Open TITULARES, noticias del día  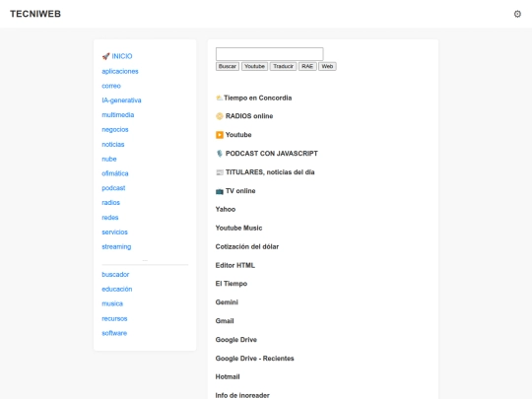(270, 172)
